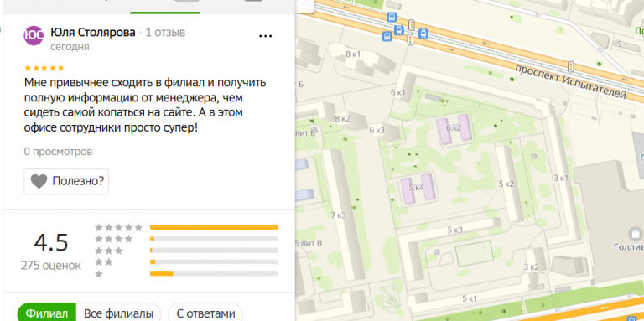Click the "0 просмотров" view counter
Viewport: 644px width, 321px height.
[x=58, y=152]
